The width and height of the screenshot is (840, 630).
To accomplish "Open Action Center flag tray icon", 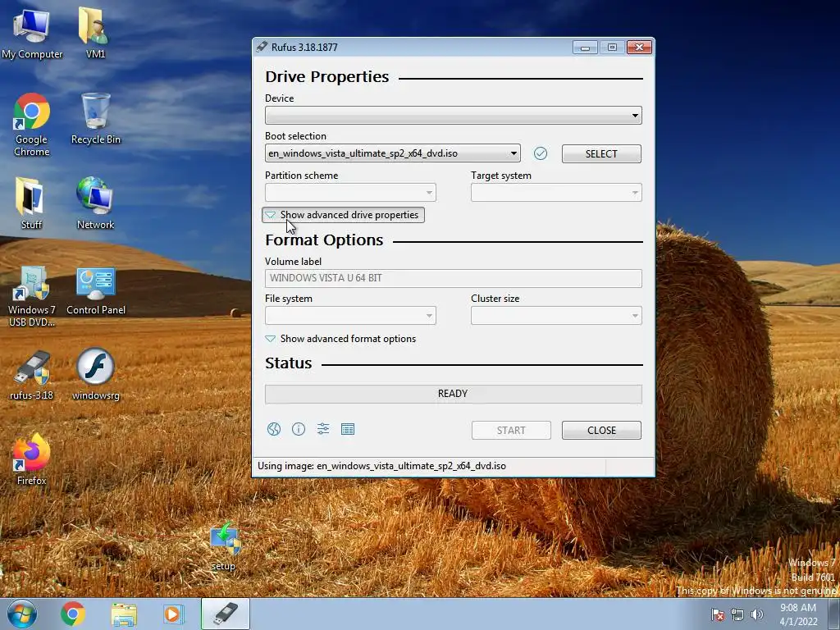I will tap(717, 614).
